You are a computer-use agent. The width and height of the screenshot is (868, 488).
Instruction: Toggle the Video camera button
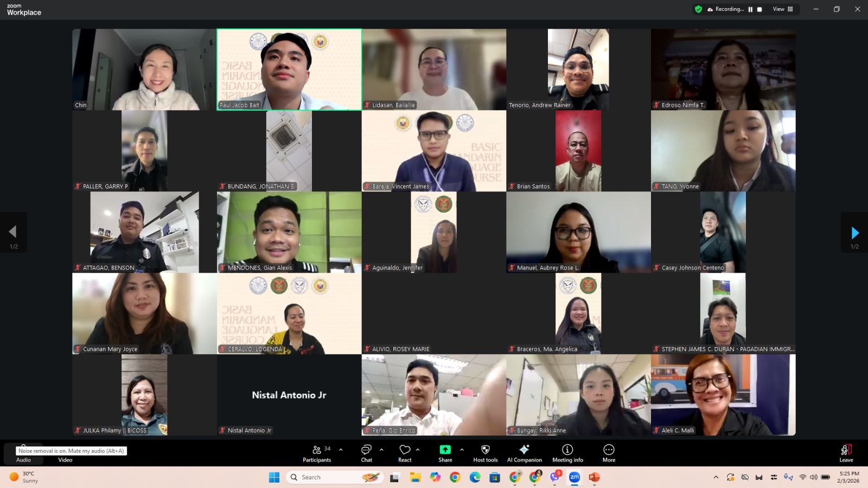click(x=65, y=453)
